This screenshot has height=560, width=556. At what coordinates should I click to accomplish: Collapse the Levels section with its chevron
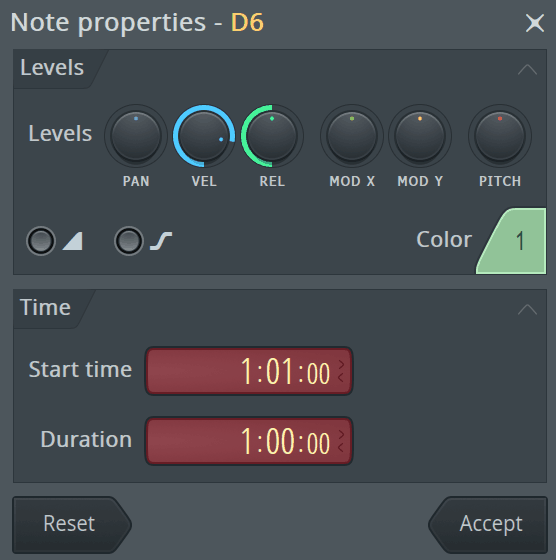(527, 69)
